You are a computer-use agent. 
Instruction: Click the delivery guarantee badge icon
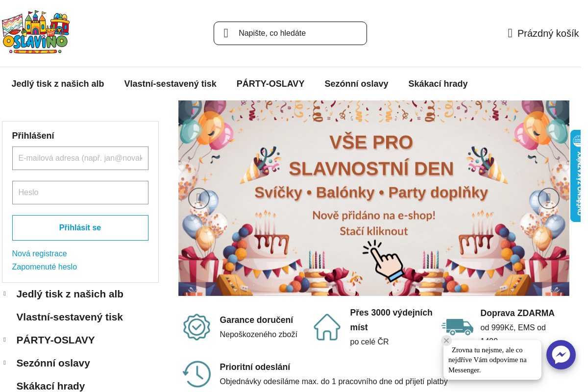click(196, 327)
